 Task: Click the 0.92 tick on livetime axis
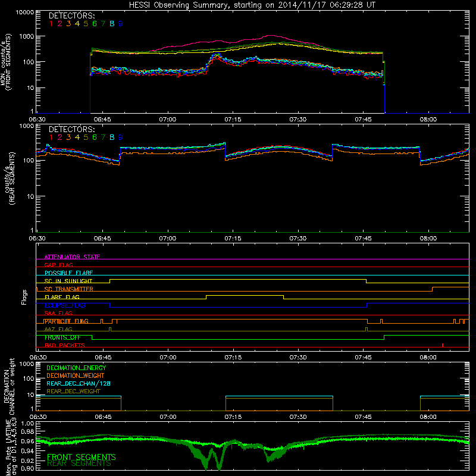[27, 460]
